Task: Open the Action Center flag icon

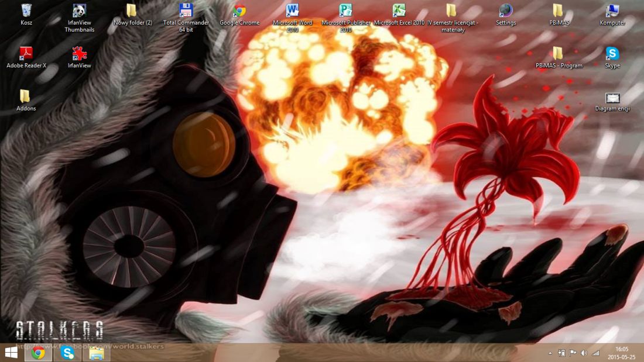Action: (573, 353)
